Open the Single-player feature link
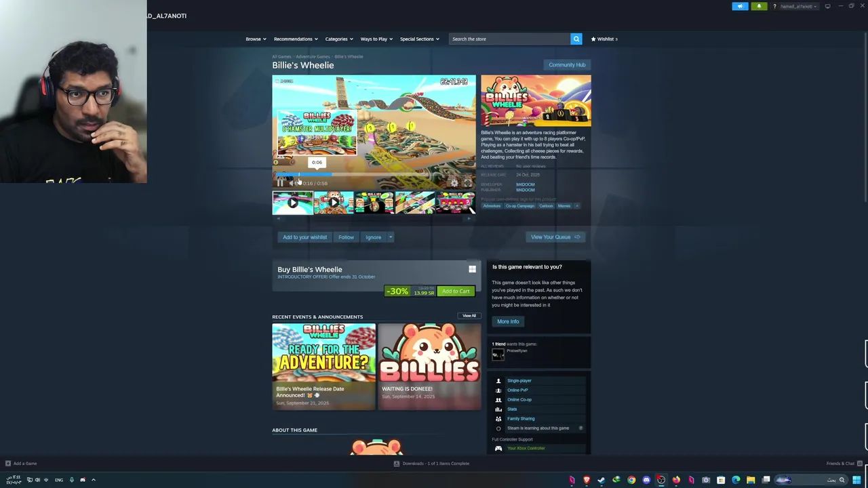Image resolution: width=868 pixels, height=488 pixels. coord(519,381)
